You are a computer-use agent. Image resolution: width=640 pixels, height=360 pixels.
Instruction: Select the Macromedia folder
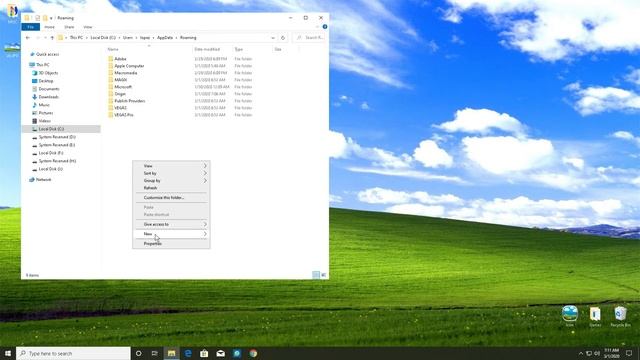126,73
